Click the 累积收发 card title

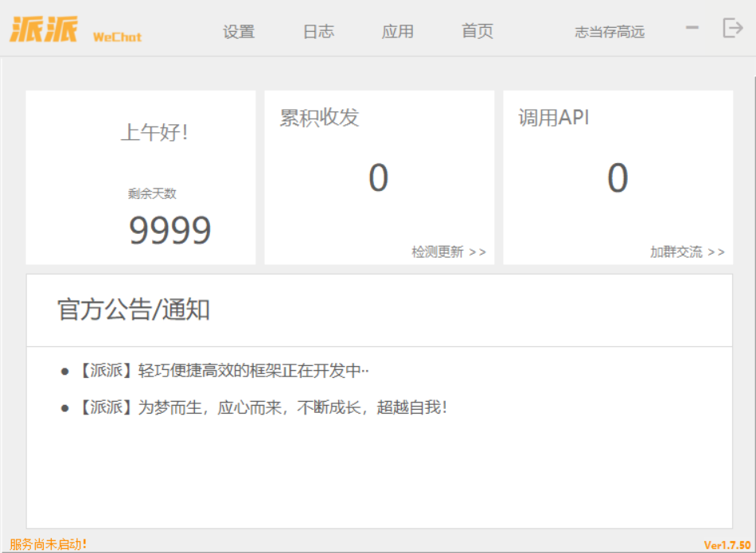point(319,118)
